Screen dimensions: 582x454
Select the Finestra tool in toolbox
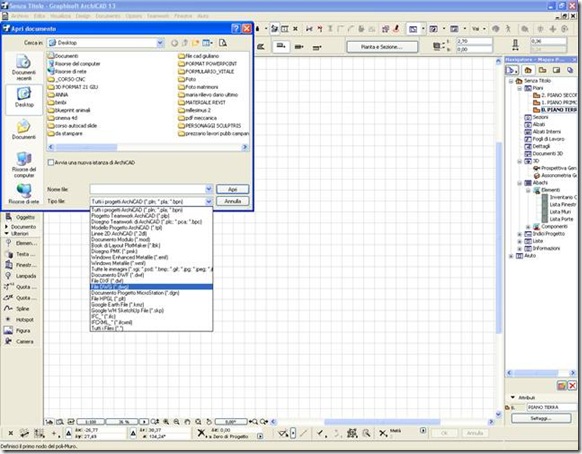20,265
